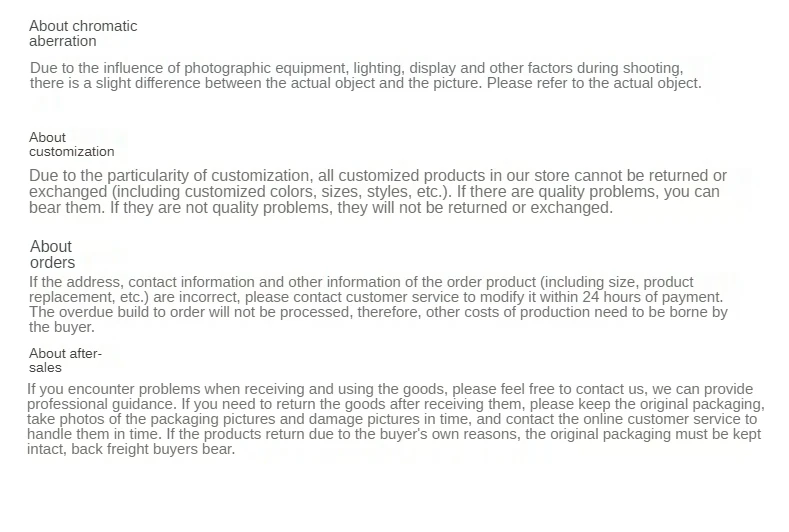Viewport: 789px width, 532px height.
Task: Click the 'About orders' heading
Action: tap(52, 254)
